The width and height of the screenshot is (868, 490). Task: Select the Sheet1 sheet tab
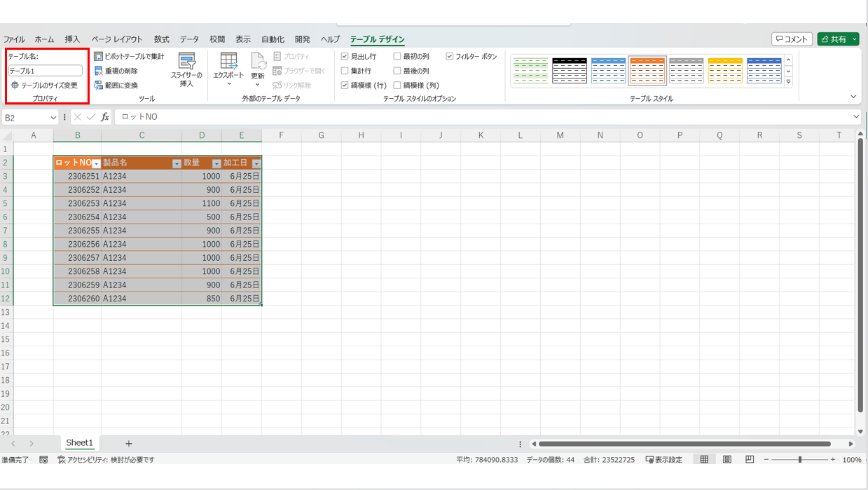coord(79,443)
